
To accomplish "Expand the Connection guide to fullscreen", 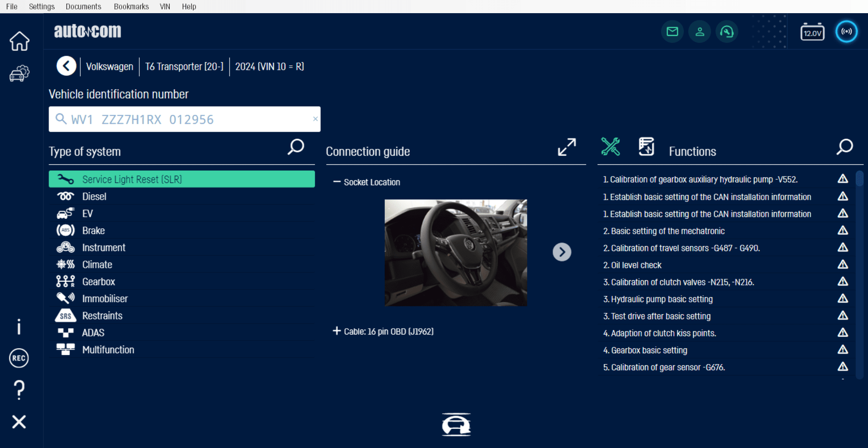I will (567, 147).
